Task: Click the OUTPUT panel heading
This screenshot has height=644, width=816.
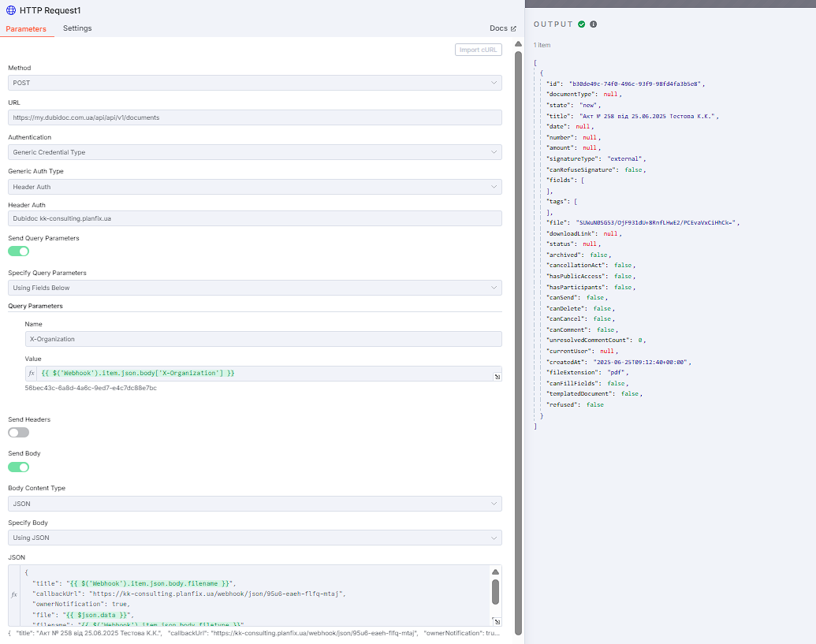Action: (x=553, y=24)
